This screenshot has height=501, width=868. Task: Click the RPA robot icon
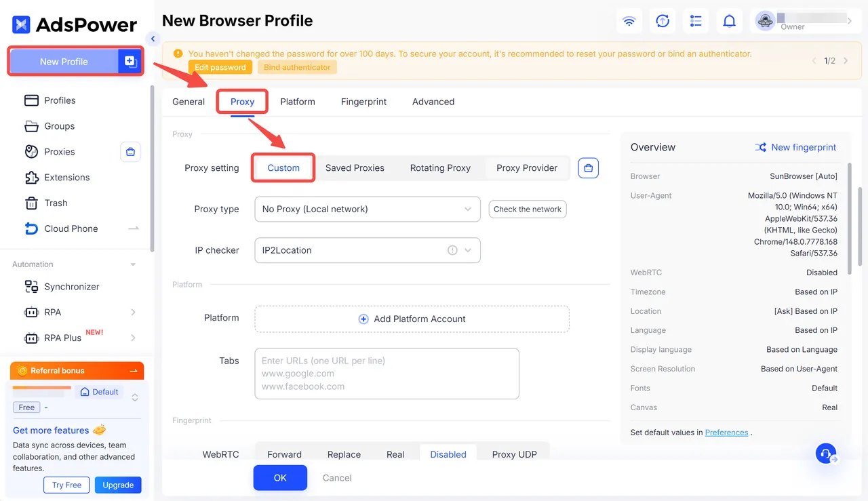pos(31,313)
